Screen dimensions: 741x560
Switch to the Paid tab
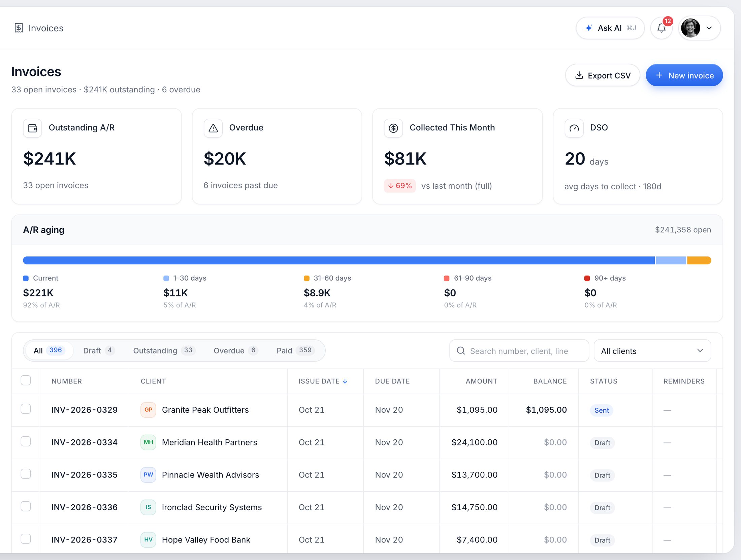(x=295, y=350)
